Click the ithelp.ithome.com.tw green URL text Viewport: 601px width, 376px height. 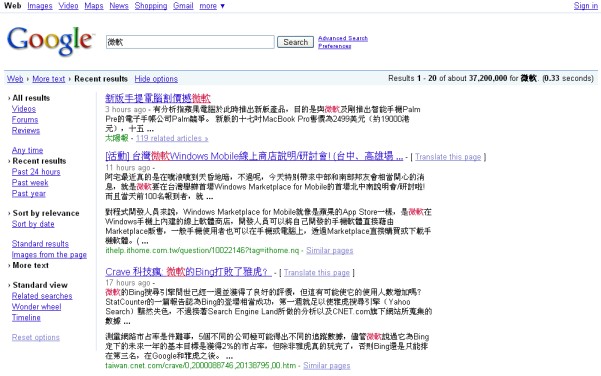click(202, 251)
